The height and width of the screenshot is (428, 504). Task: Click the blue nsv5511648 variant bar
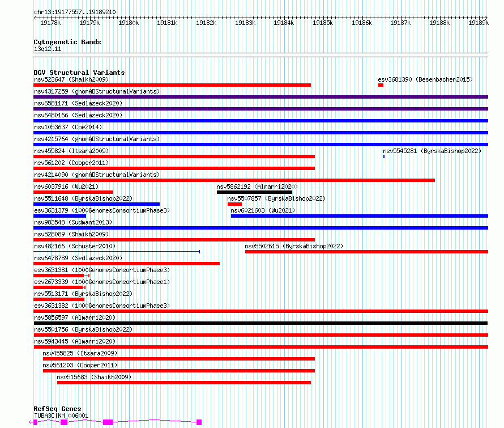tap(97, 204)
